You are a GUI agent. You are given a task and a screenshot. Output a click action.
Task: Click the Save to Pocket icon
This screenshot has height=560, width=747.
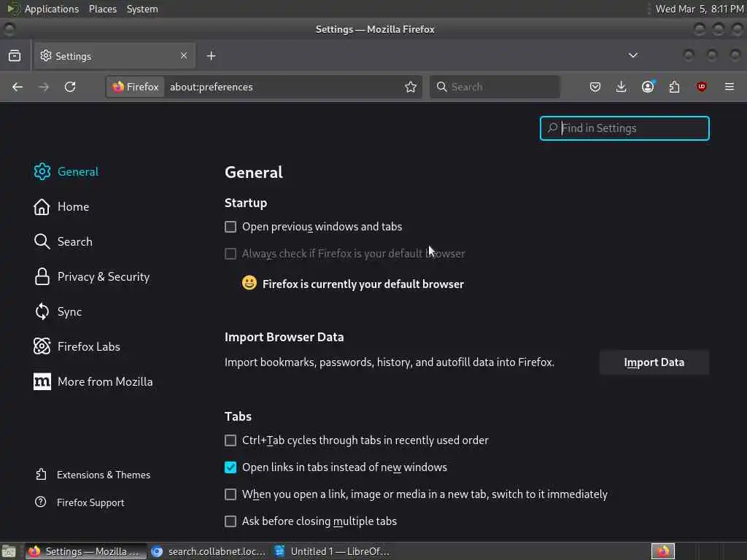pyautogui.click(x=595, y=87)
